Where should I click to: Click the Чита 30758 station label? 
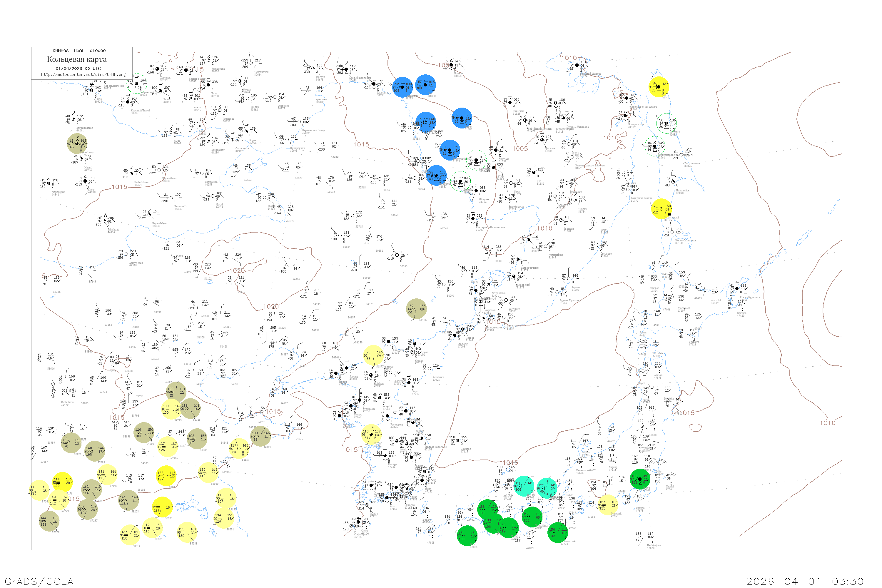[215, 94]
